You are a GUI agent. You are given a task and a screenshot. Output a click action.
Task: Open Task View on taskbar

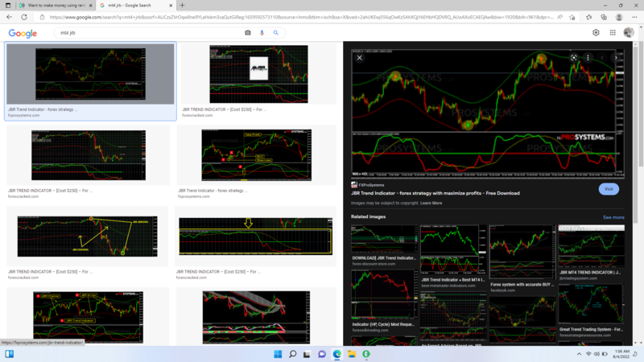(x=307, y=354)
